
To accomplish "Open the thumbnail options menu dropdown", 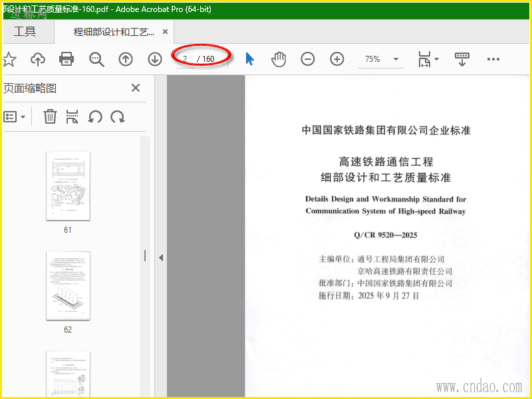I will click(14, 117).
